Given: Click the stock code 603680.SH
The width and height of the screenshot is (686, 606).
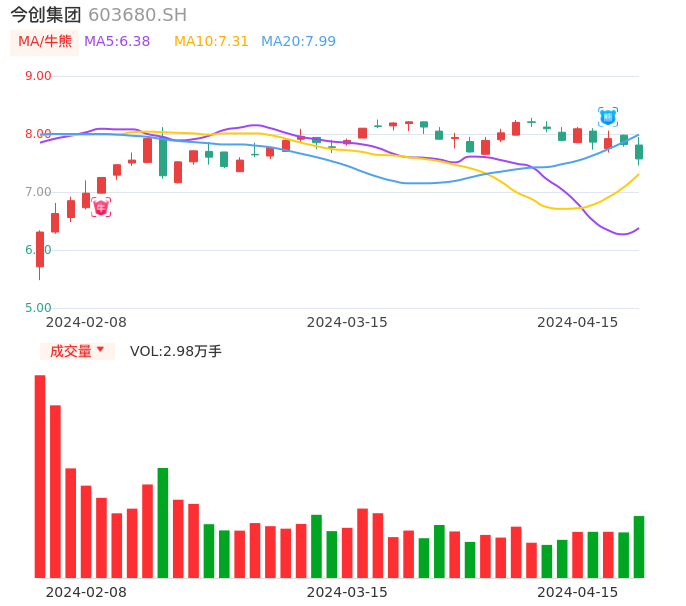Looking at the screenshot, I should click(x=137, y=15).
